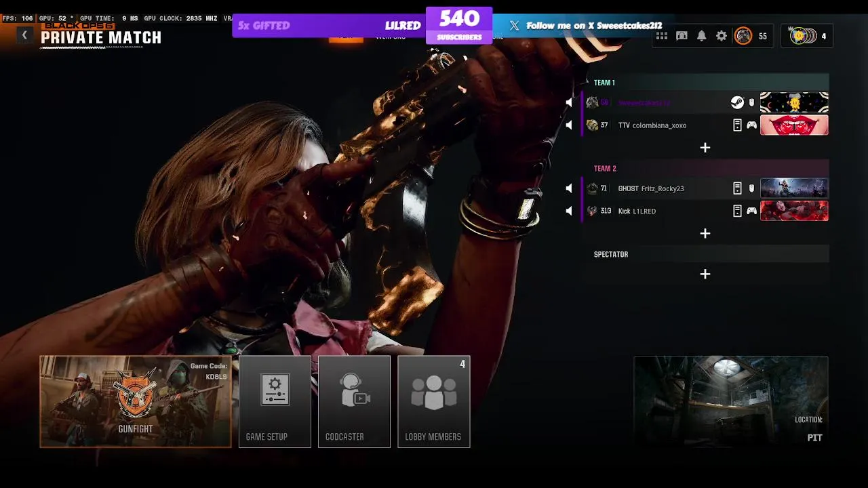Open the settings gear icon
868x488 pixels.
point(722,36)
